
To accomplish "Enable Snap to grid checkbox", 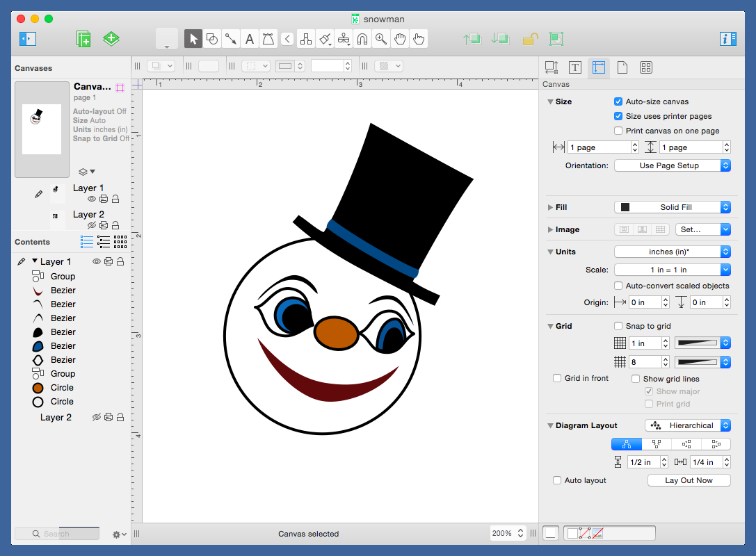I will click(x=618, y=326).
